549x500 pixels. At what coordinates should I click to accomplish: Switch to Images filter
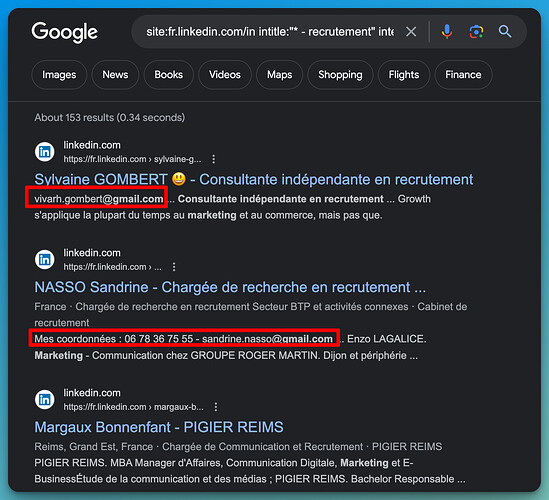(x=59, y=75)
